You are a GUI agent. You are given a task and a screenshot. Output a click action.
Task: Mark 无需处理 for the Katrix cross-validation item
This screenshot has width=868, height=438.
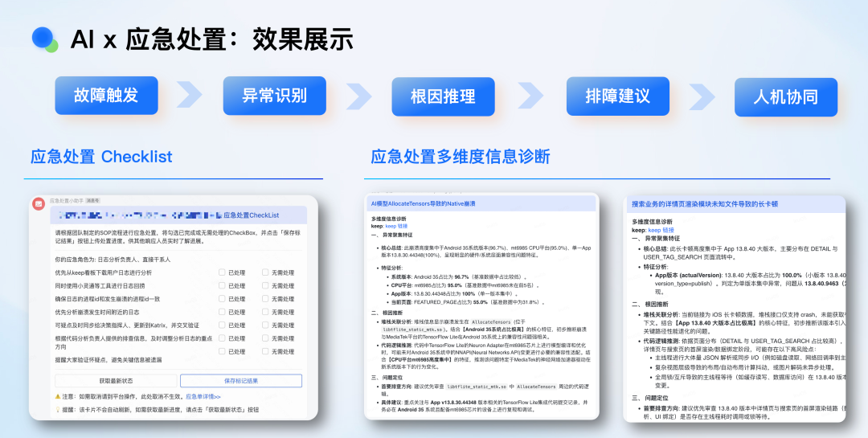(x=266, y=325)
